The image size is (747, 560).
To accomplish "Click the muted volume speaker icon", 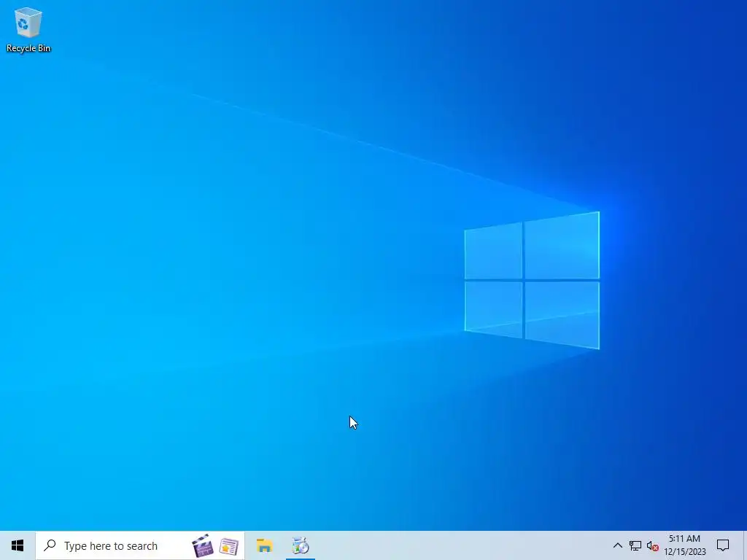I will coord(653,546).
